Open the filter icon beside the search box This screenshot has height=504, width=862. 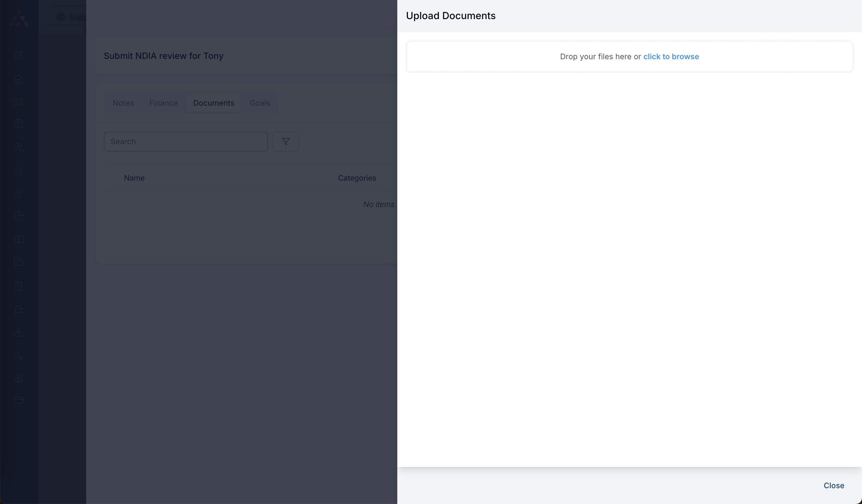[x=286, y=141]
